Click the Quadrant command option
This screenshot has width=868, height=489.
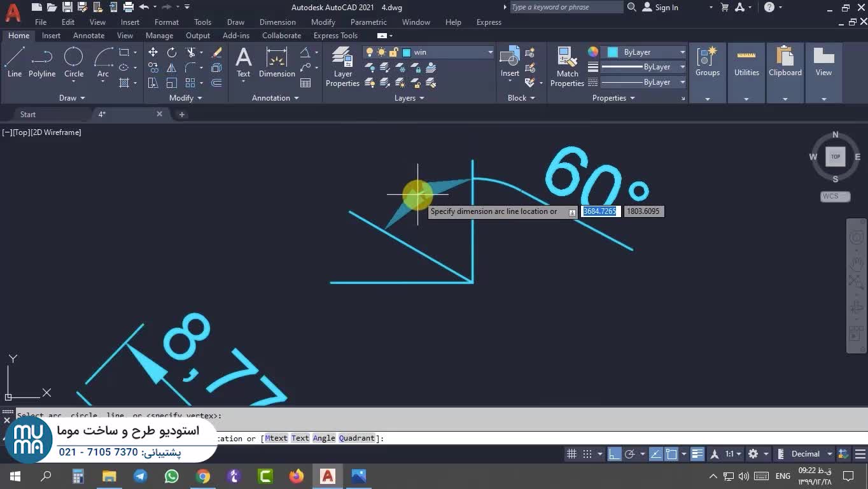point(357,438)
